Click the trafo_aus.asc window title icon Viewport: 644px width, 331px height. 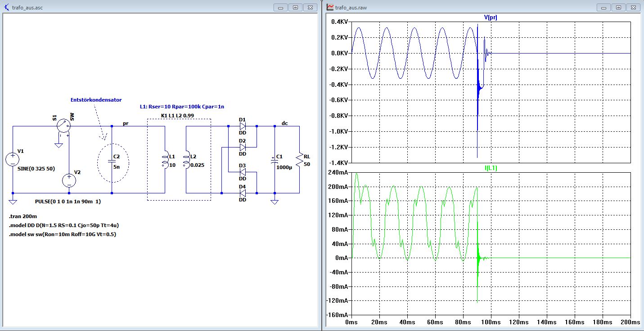(x=5, y=7)
